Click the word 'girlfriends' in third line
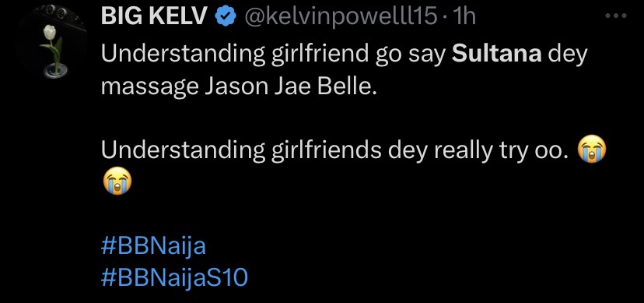 [326, 152]
